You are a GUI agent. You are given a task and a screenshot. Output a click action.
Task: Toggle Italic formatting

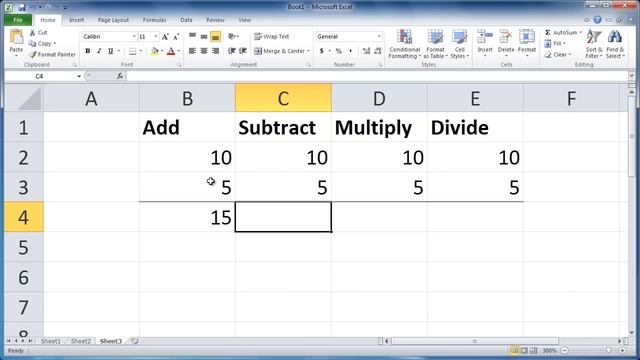click(x=99, y=51)
